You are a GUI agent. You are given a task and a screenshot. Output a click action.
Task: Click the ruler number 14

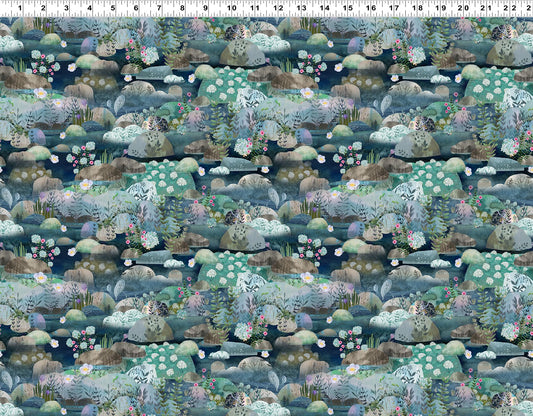click(324, 8)
